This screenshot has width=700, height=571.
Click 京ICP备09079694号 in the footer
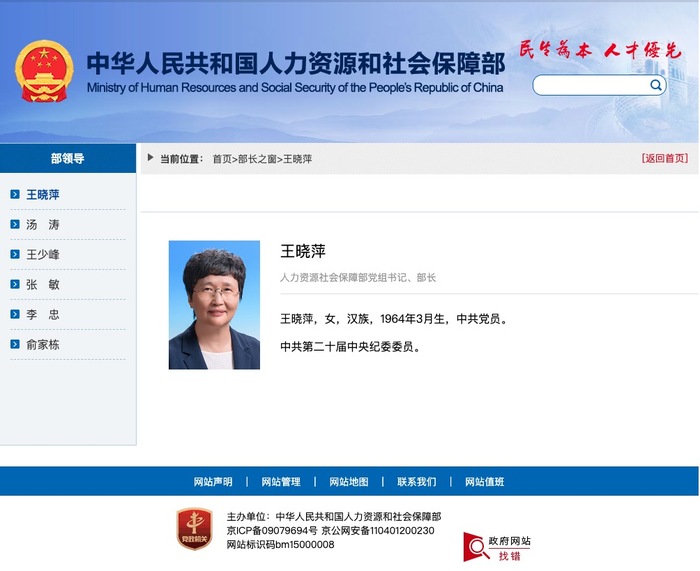[272, 530]
